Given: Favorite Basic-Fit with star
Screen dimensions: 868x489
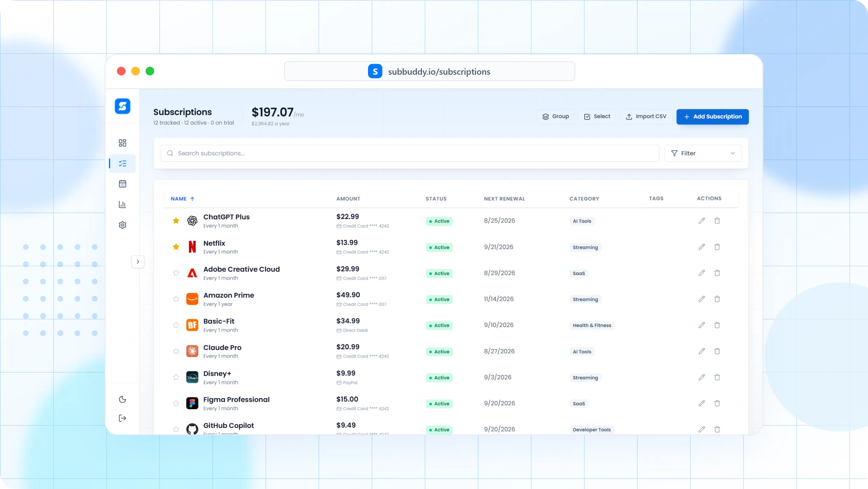Looking at the screenshot, I should (176, 325).
